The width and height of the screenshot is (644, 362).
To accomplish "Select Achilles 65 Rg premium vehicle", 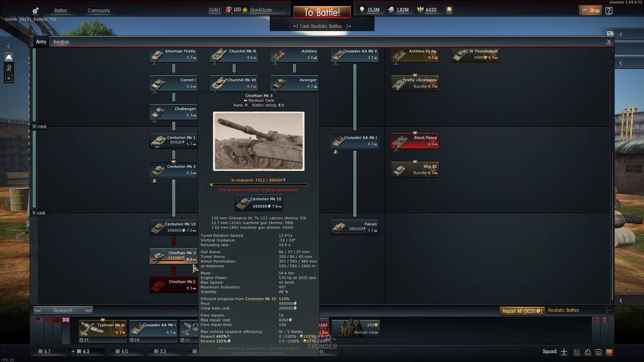I will 415,55.
